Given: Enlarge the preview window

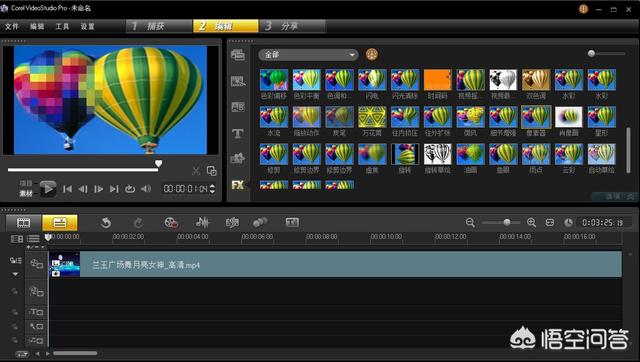Looking at the screenshot, I should tap(211, 171).
